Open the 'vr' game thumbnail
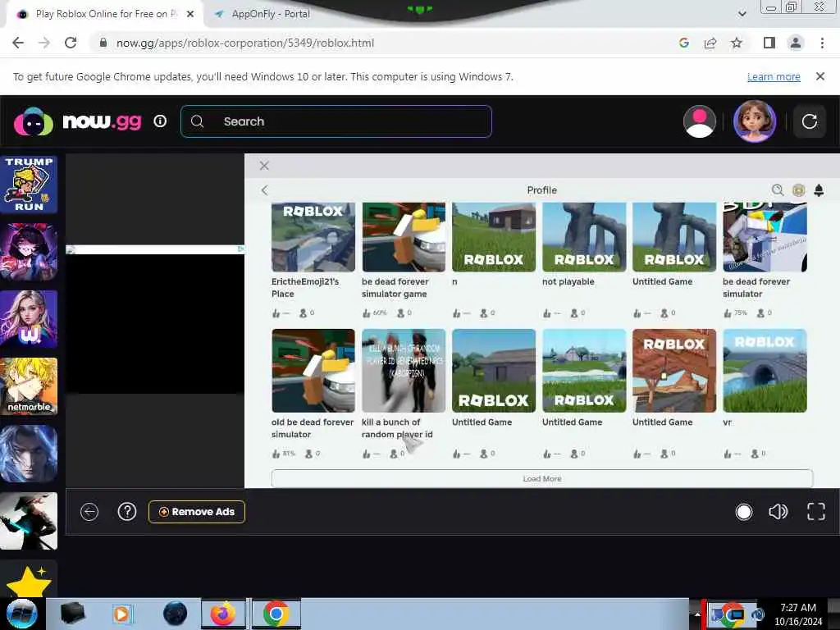This screenshot has height=630, width=840. (765, 371)
